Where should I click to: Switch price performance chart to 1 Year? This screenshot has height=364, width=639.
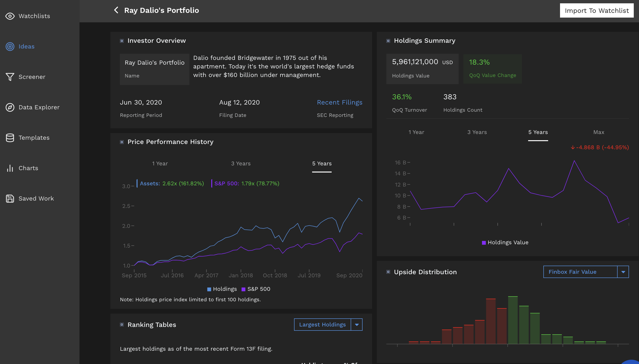[x=160, y=163]
